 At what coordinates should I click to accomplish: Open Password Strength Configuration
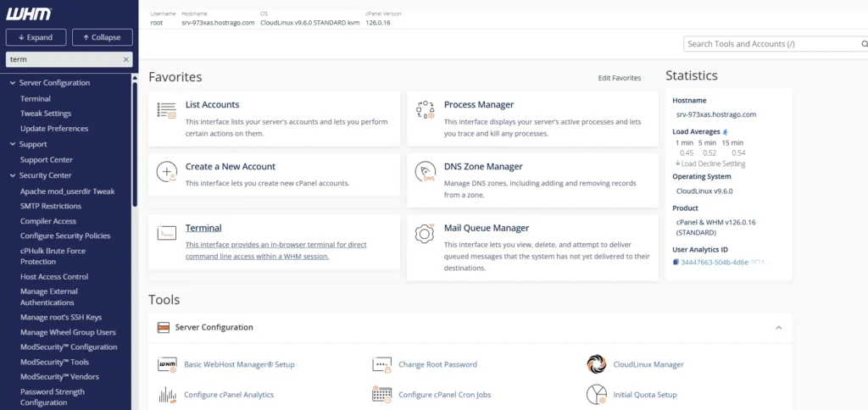tap(52, 397)
